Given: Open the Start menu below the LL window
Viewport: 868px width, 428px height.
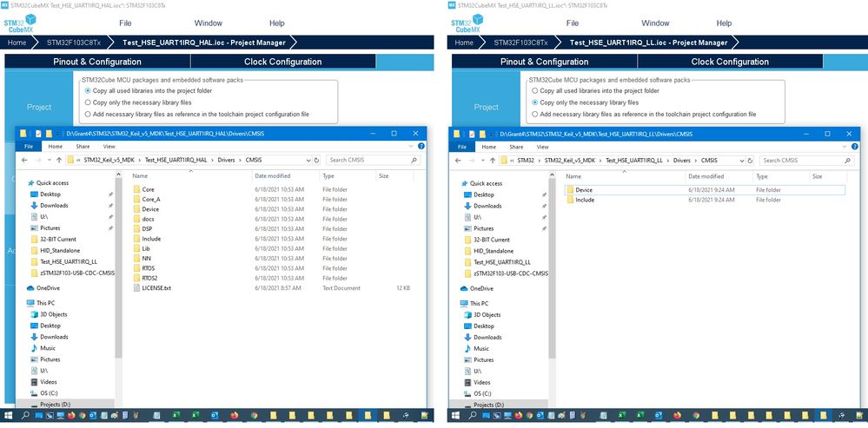Looking at the screenshot, I should (455, 415).
